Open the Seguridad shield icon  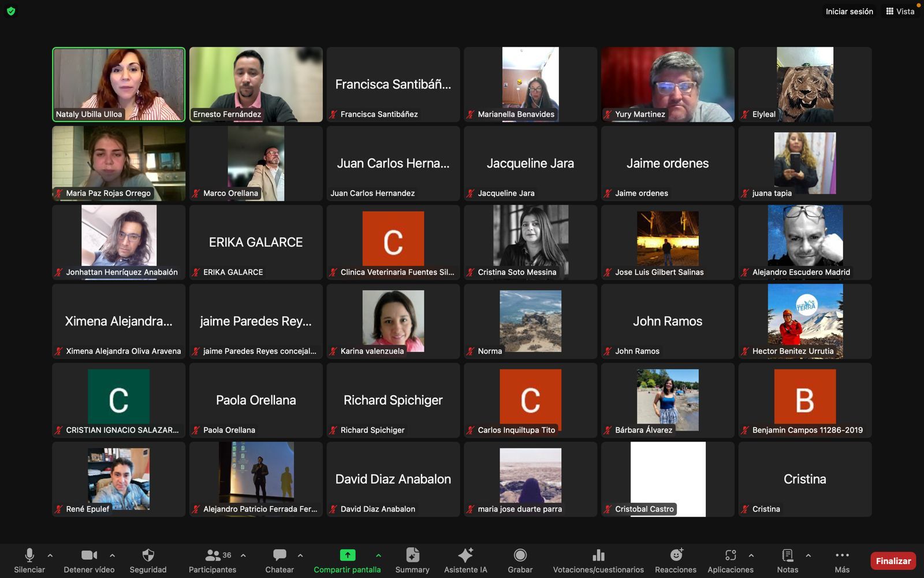pos(148,555)
